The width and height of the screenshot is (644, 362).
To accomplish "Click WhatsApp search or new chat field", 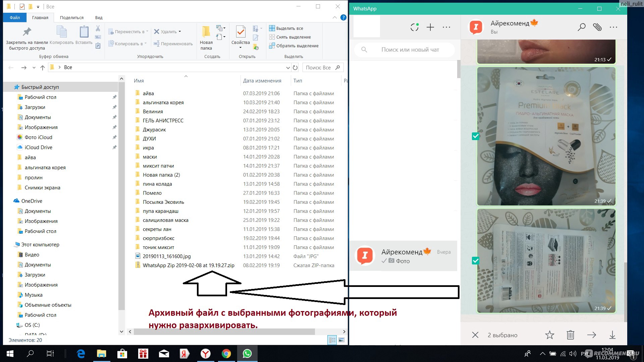I will click(405, 50).
